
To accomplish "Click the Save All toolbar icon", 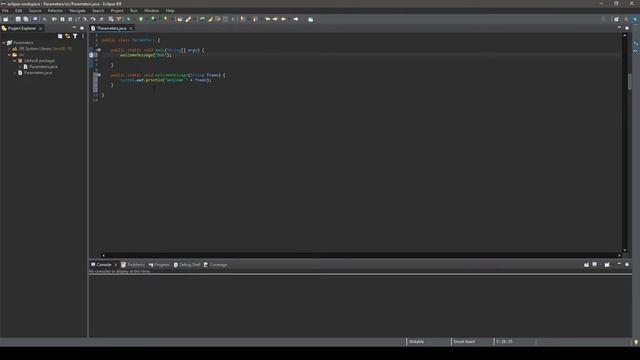I will point(26,19).
